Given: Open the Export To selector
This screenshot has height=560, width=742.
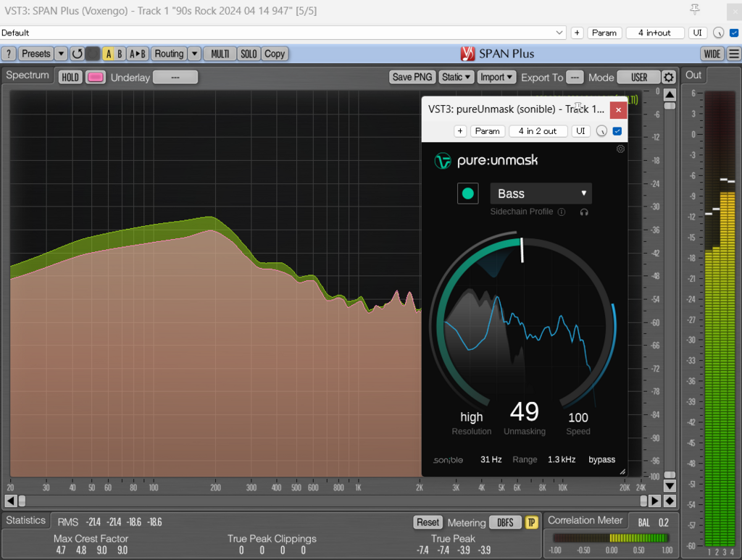Looking at the screenshot, I should click(575, 77).
